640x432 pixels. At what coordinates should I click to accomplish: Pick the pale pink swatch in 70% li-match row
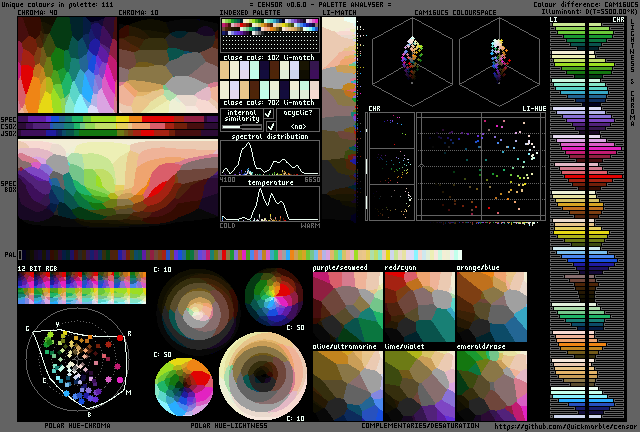coord(314,90)
